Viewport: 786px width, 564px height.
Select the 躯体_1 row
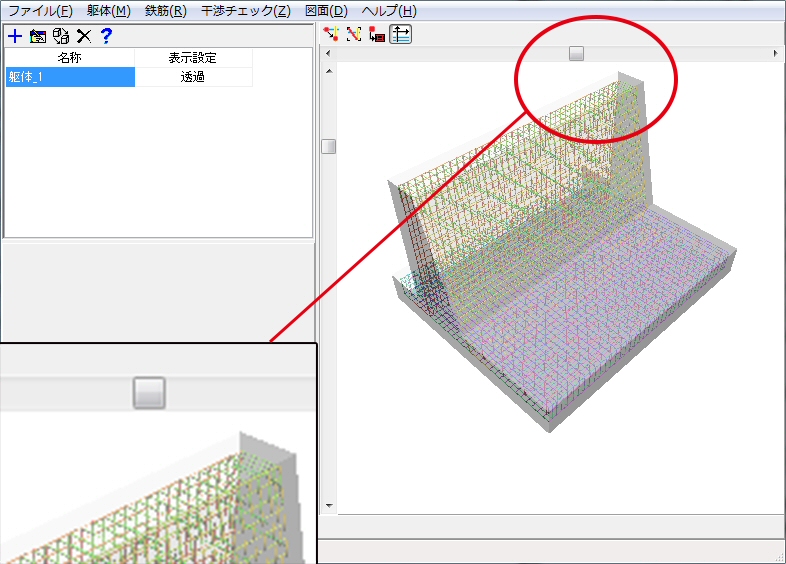(x=70, y=77)
